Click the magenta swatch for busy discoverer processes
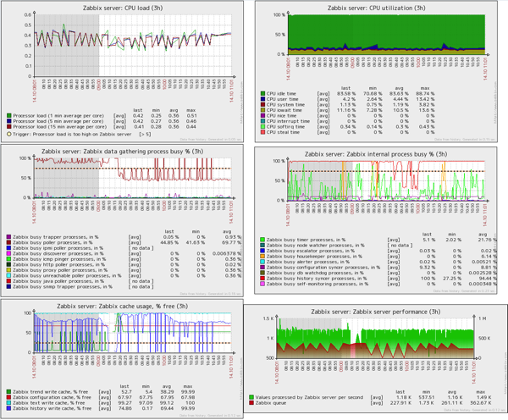 [x=8, y=254]
